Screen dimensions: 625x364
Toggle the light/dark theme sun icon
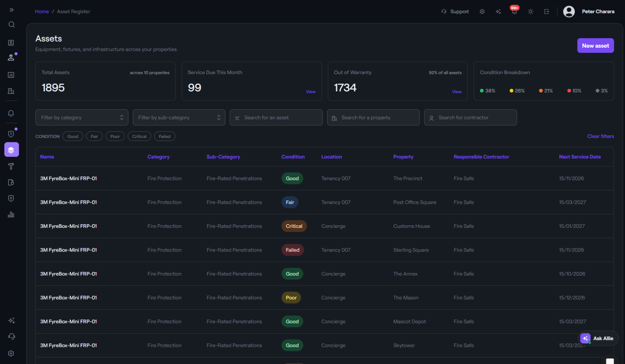pyautogui.click(x=530, y=12)
